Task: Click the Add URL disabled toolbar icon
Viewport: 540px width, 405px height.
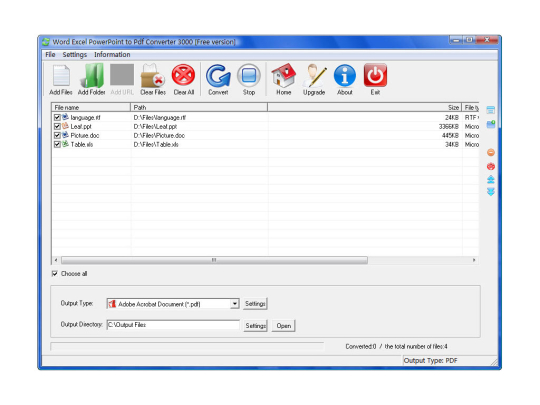Action: point(122,74)
